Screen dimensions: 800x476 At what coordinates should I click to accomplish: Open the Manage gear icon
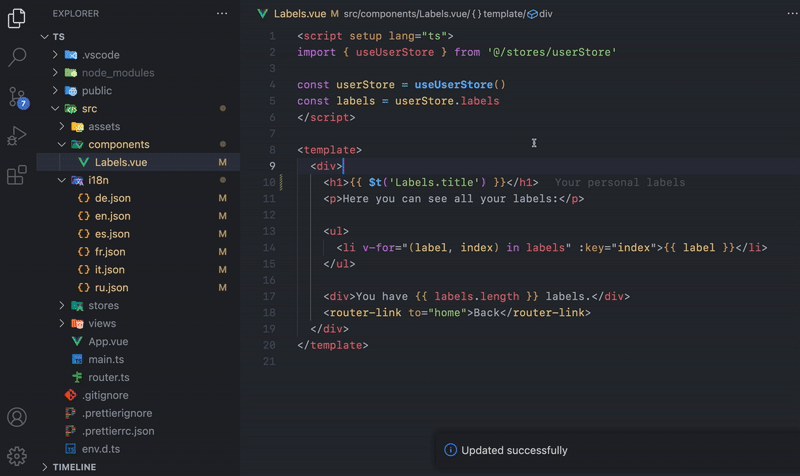tap(17, 456)
